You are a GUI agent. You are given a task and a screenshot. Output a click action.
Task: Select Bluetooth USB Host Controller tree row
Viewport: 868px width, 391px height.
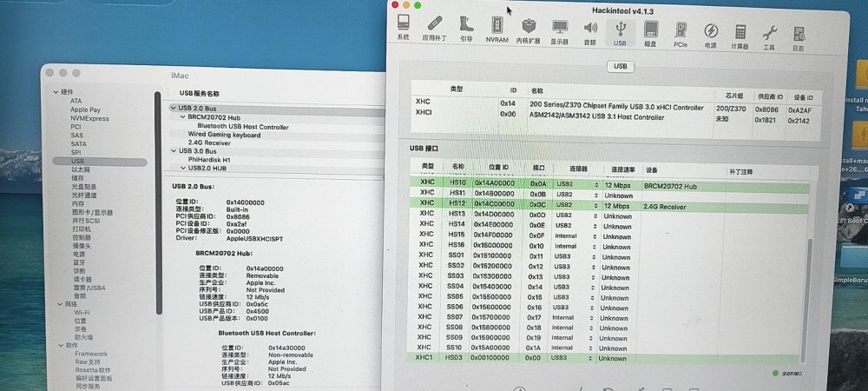[243, 127]
